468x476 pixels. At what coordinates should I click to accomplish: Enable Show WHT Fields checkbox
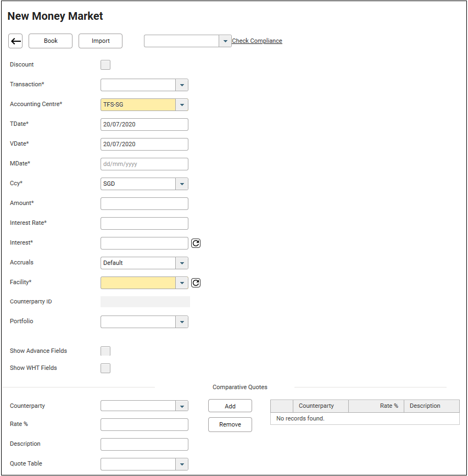click(x=105, y=368)
